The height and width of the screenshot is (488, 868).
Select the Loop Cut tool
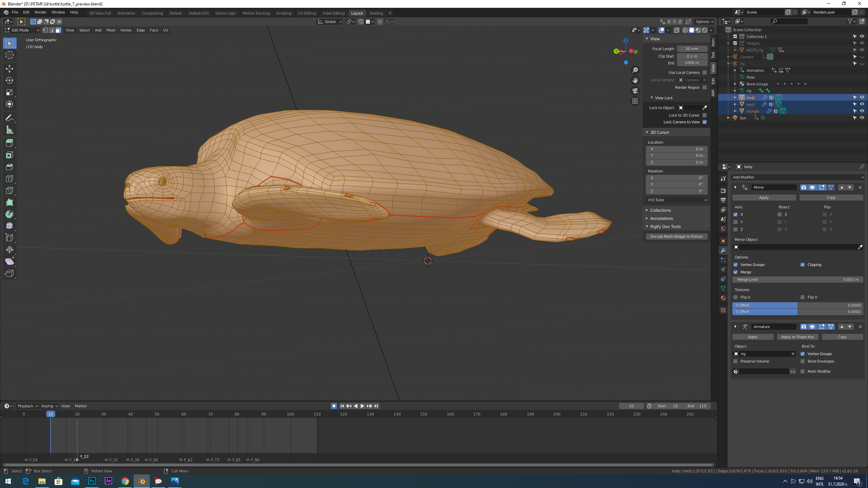click(x=9, y=179)
